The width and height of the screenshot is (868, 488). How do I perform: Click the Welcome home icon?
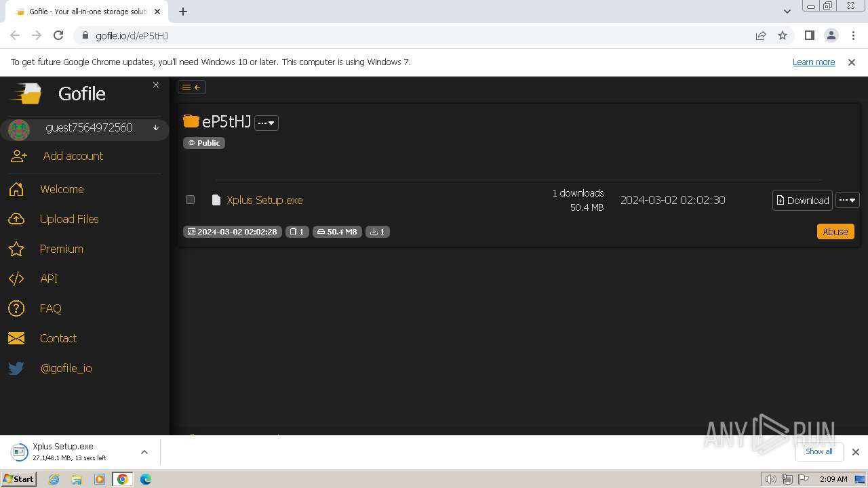click(x=16, y=189)
